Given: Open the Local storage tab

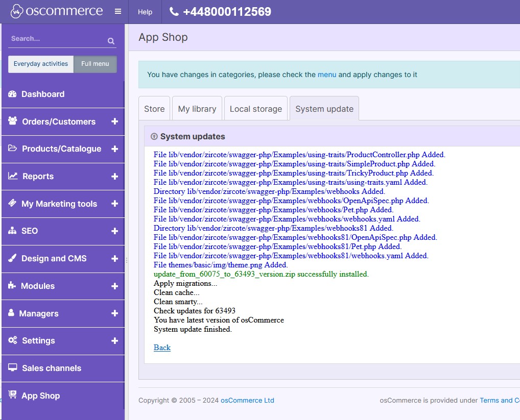Looking at the screenshot, I should (x=256, y=108).
